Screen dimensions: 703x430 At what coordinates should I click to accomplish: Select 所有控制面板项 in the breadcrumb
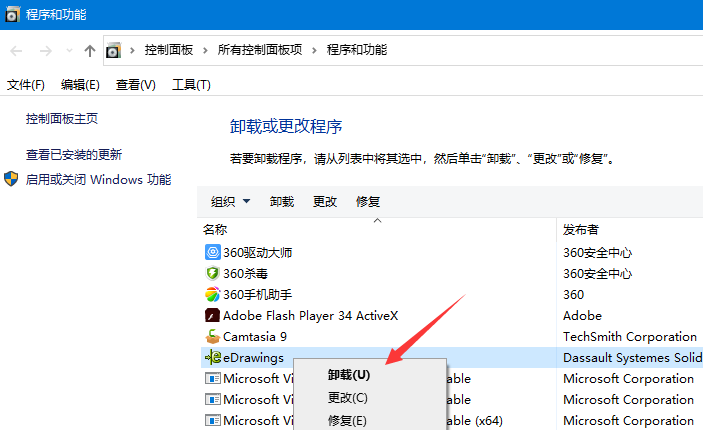[260, 50]
